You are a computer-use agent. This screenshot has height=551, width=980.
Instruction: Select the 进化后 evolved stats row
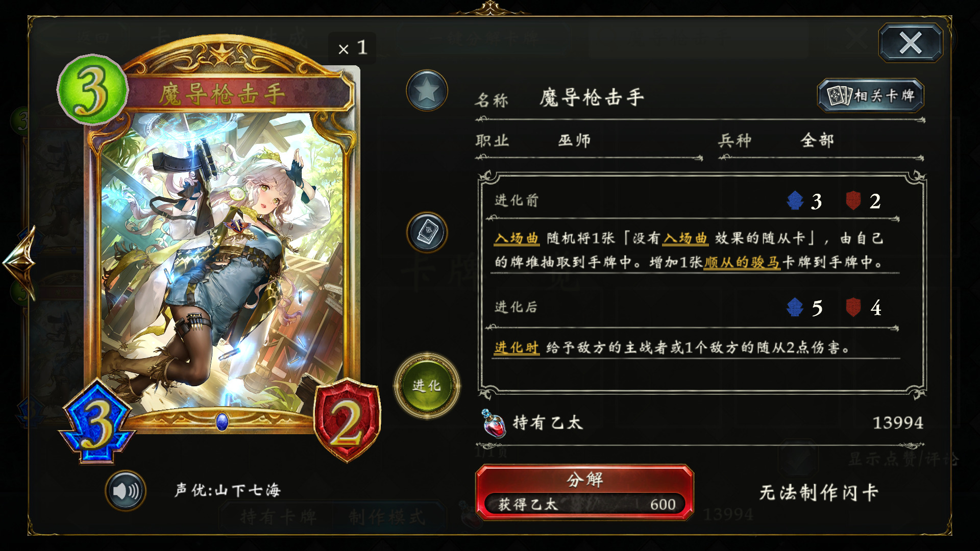click(694, 307)
